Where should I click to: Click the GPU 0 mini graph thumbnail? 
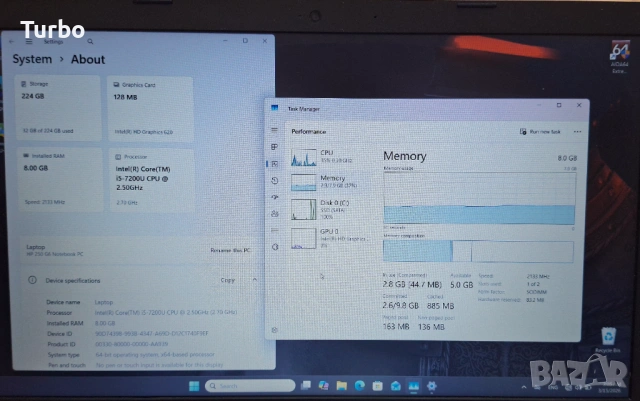point(303,238)
